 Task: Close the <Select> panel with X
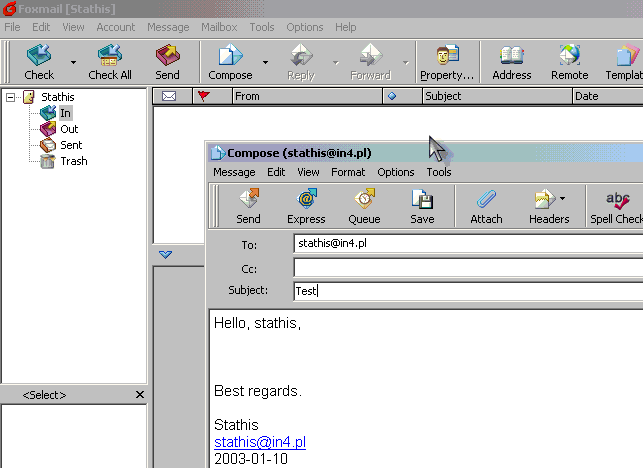140,395
